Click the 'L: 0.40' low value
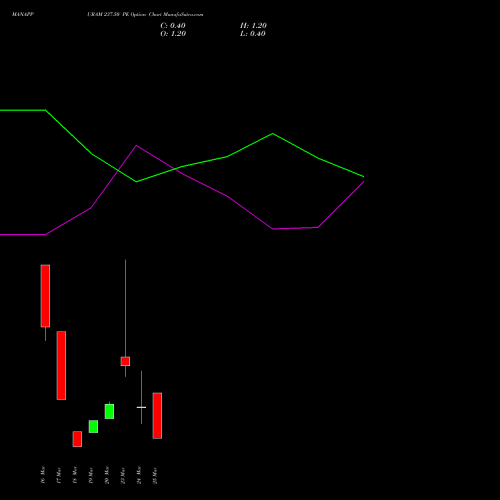 pos(253,34)
